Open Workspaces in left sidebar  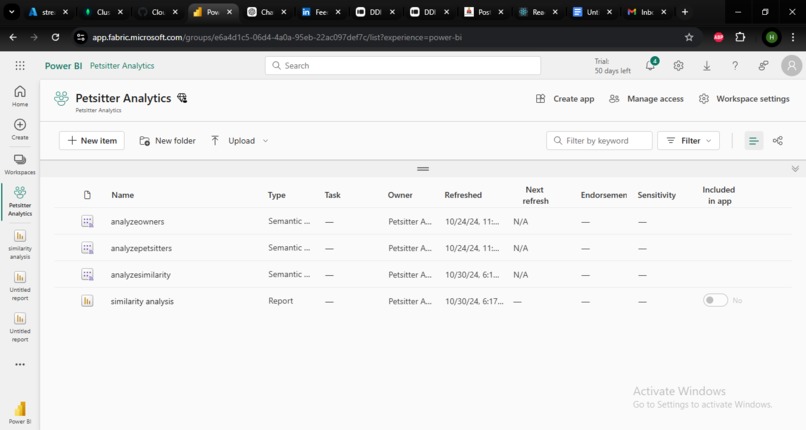[20, 164]
